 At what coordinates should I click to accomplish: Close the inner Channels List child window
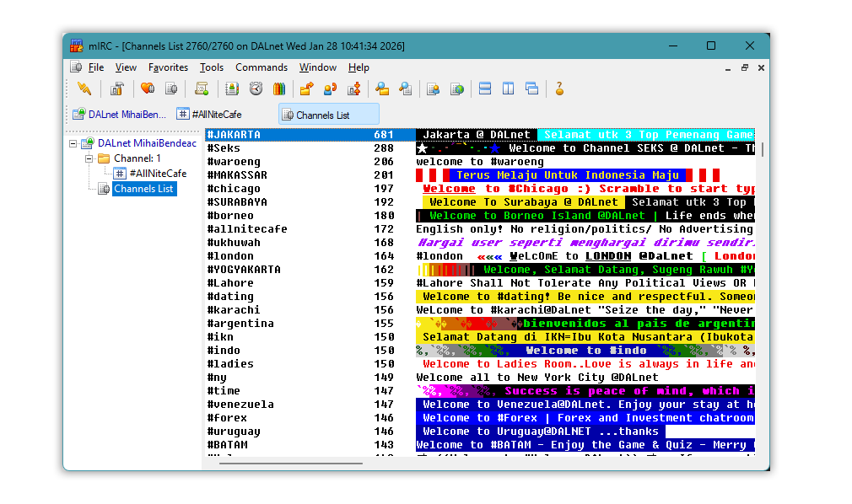click(761, 68)
